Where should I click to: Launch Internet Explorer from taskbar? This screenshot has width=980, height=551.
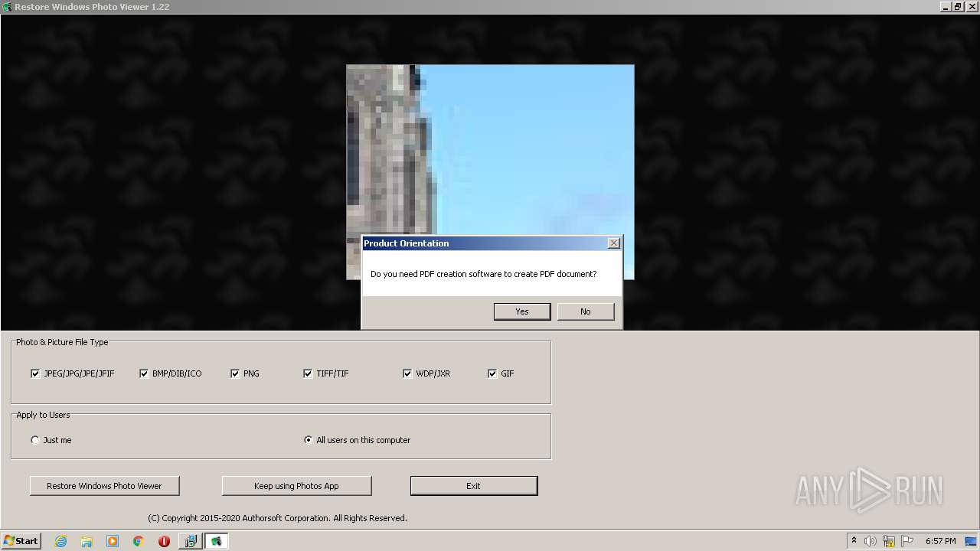tap(60, 541)
